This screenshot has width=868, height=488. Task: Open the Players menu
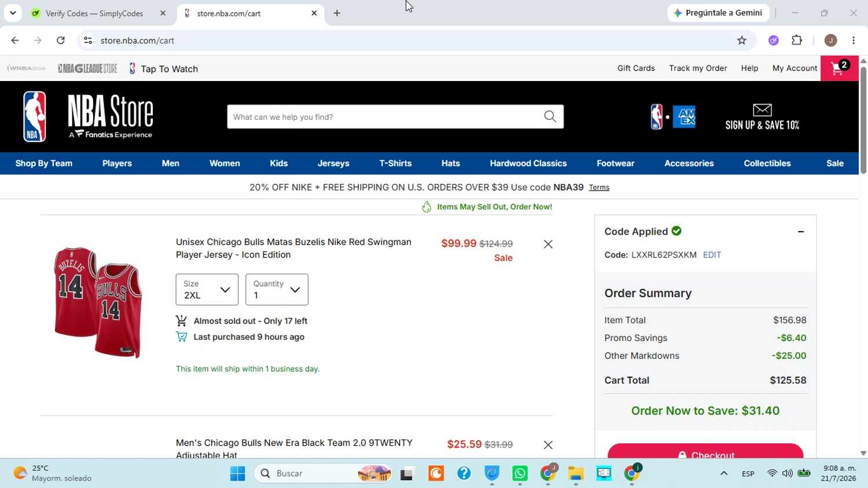(117, 163)
